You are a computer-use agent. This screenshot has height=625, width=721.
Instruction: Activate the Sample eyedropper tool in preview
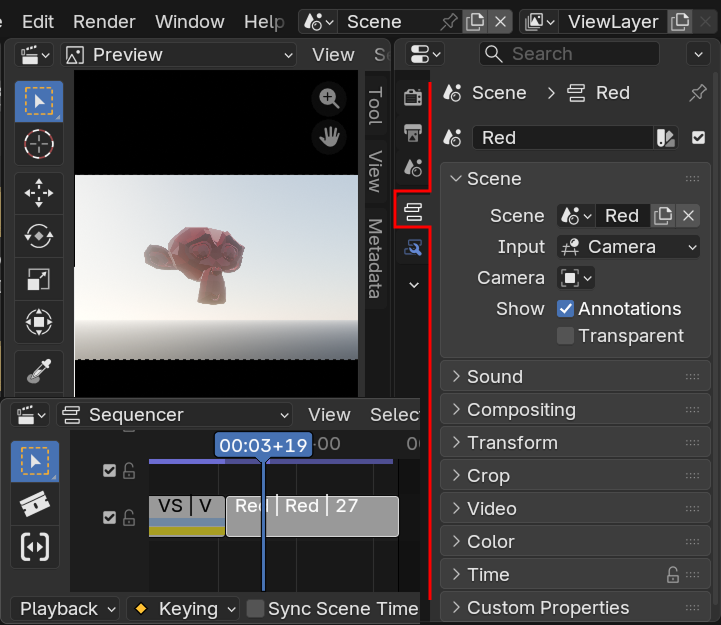click(39, 371)
